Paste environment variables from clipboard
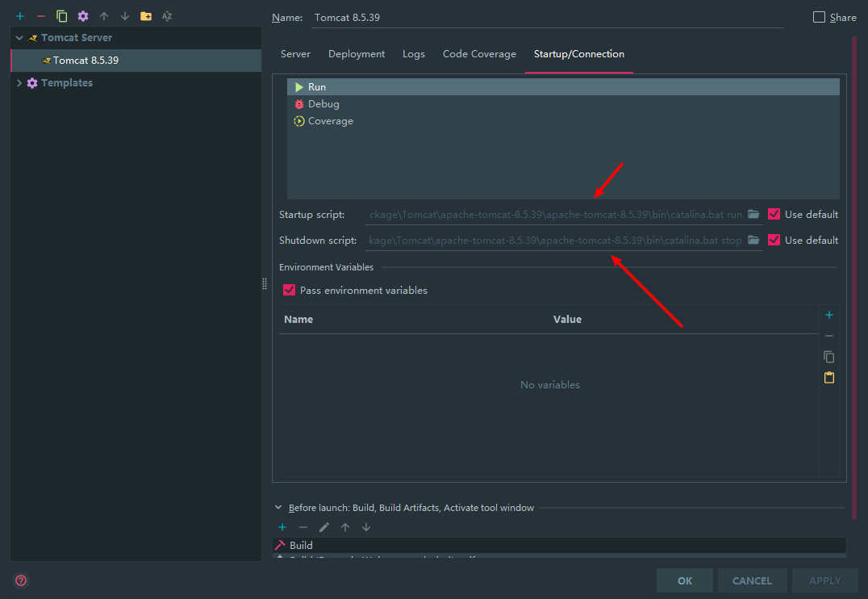Screen dimensions: 868x599 tap(829, 377)
